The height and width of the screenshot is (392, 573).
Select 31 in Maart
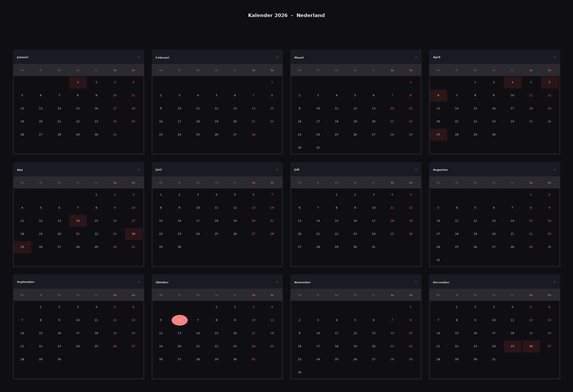318,148
